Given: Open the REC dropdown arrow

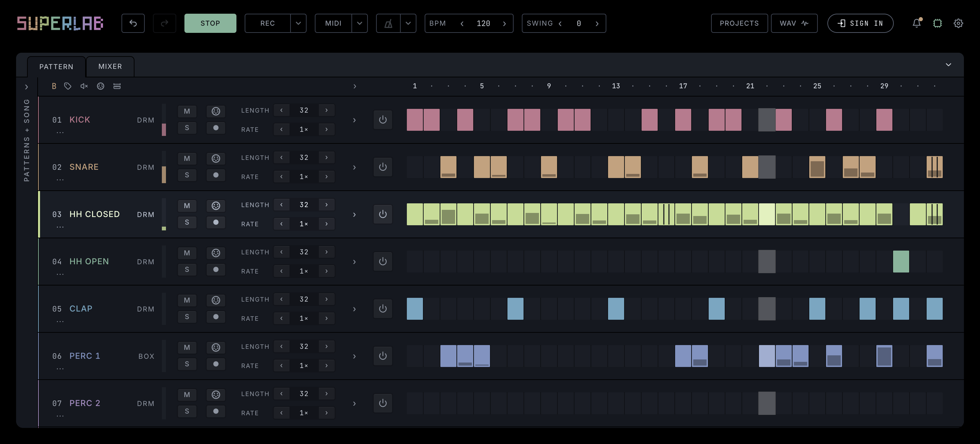Looking at the screenshot, I should (x=298, y=24).
